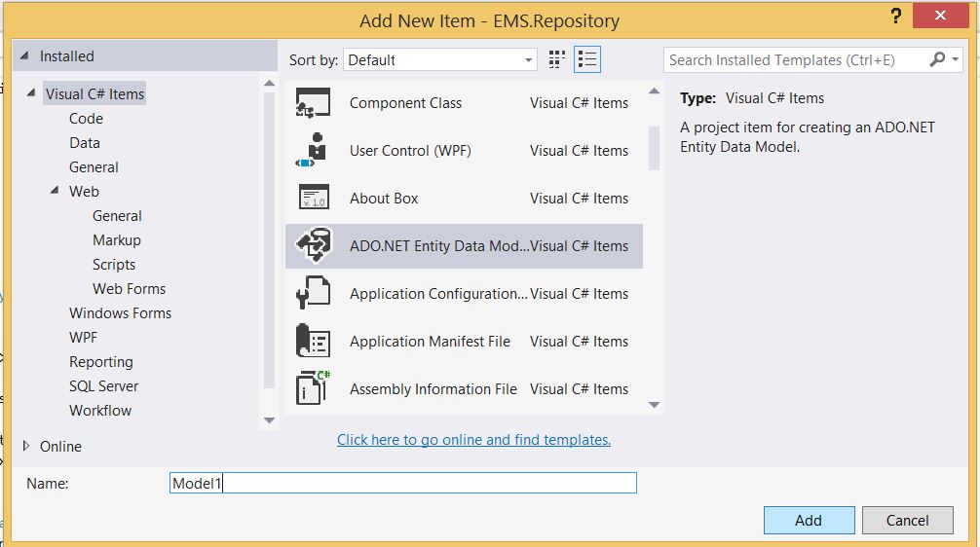Switch to medium icons view
Screen dimensions: 980x547
pos(556,59)
